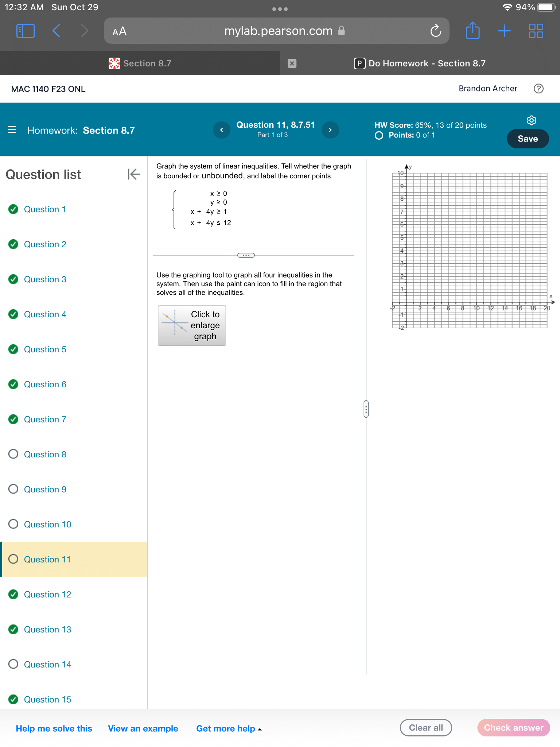Go to the next question arrow
Image resolution: width=560 pixels, height=747 pixels.
coord(330,130)
